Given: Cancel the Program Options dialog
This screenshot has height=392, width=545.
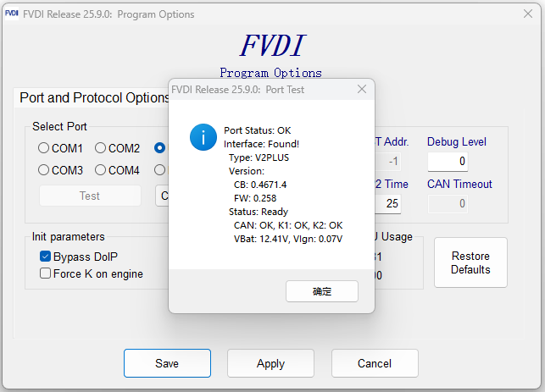Looking at the screenshot, I should tap(375, 363).
